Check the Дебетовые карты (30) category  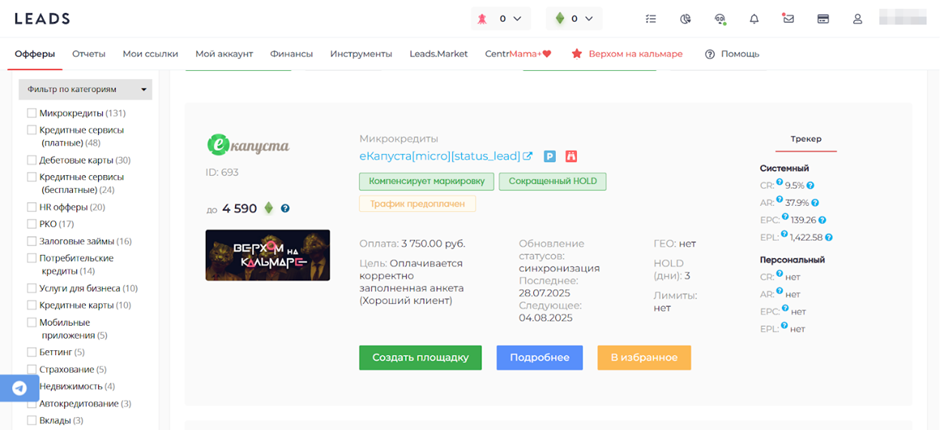click(x=32, y=160)
